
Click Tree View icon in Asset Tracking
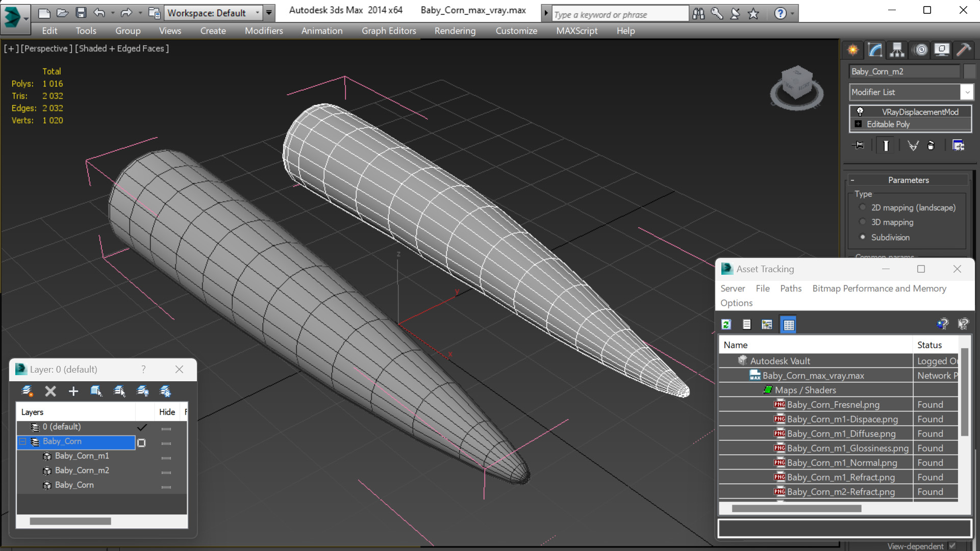click(767, 324)
